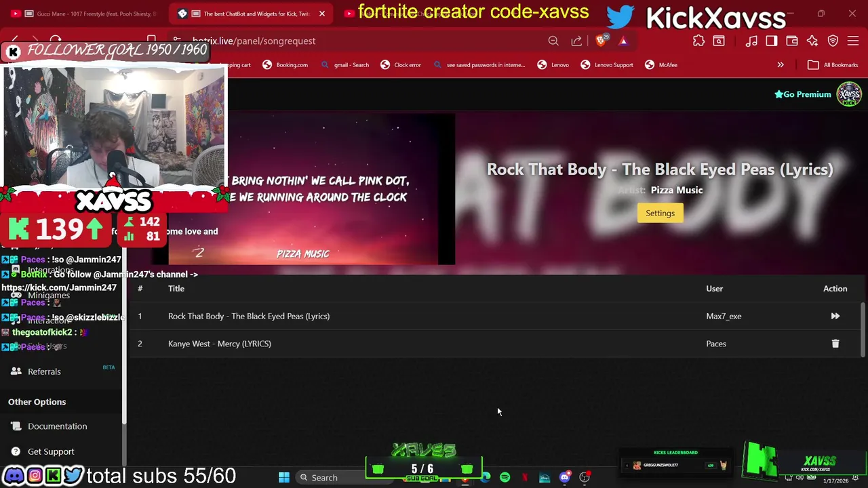
Task: Open the Lenovo bookmark
Action: tap(553, 65)
